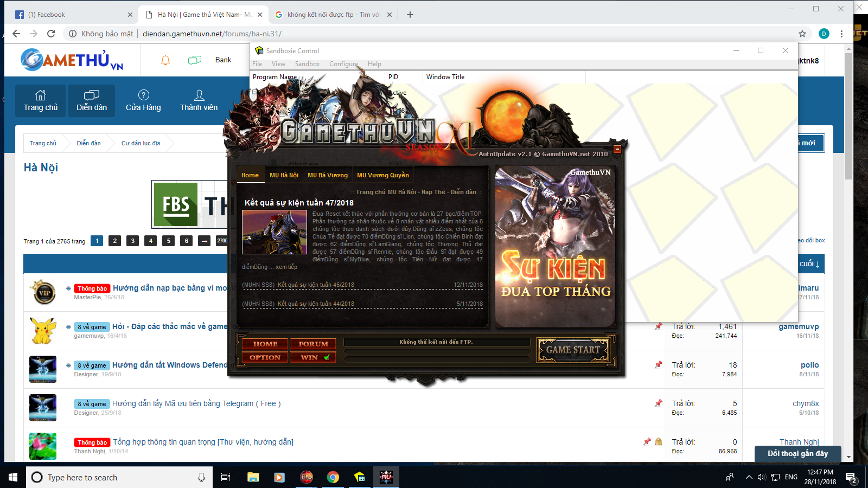Click GameThuVN site logo
The height and width of the screenshot is (488, 868).
[x=72, y=60]
